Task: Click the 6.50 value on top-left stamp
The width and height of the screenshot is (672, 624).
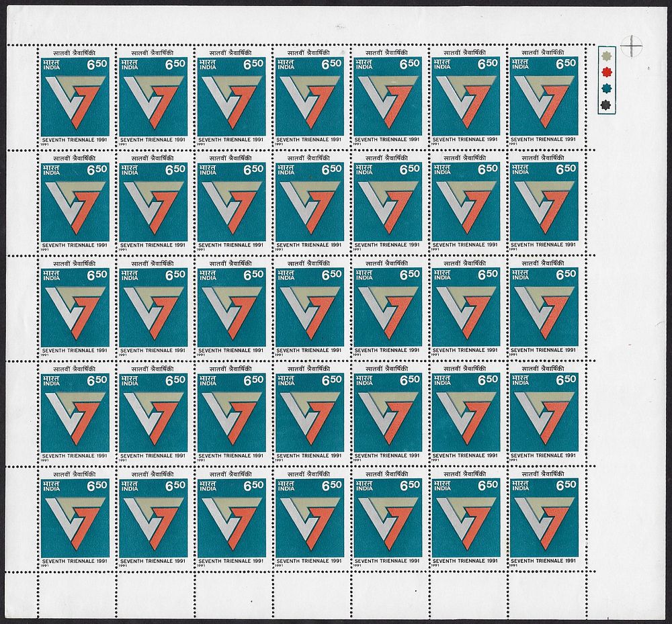Action: (x=97, y=64)
